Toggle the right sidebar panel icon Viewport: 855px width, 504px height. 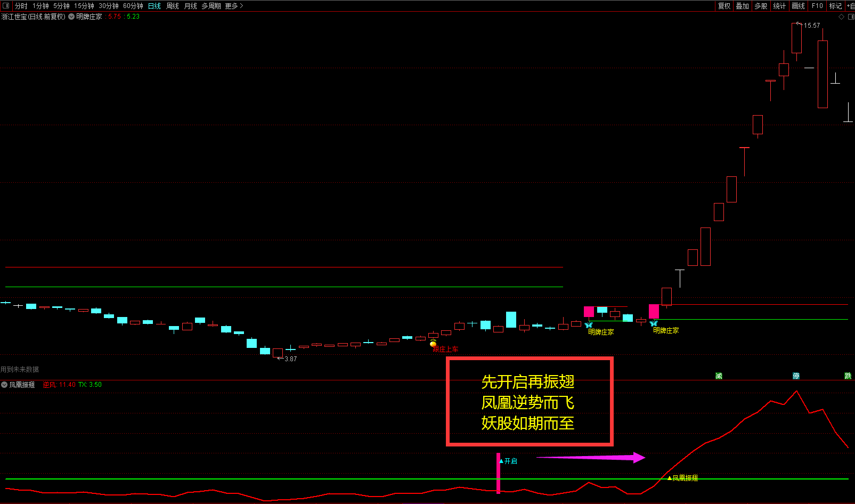click(851, 17)
